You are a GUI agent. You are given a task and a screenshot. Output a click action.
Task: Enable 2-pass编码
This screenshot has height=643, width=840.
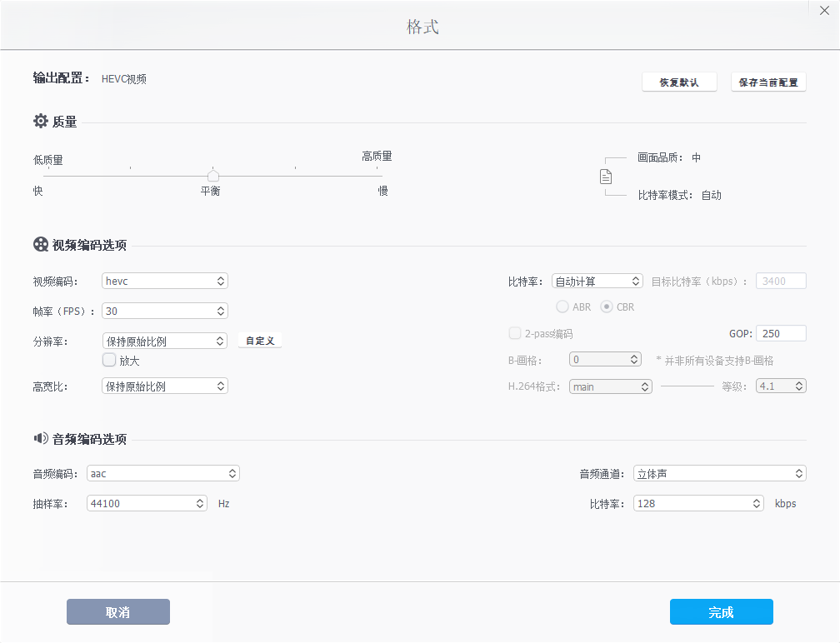click(x=514, y=332)
